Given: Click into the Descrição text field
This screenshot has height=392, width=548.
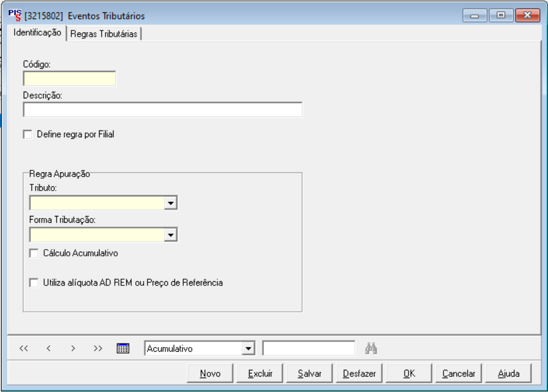Looking at the screenshot, I should pyautogui.click(x=163, y=110).
